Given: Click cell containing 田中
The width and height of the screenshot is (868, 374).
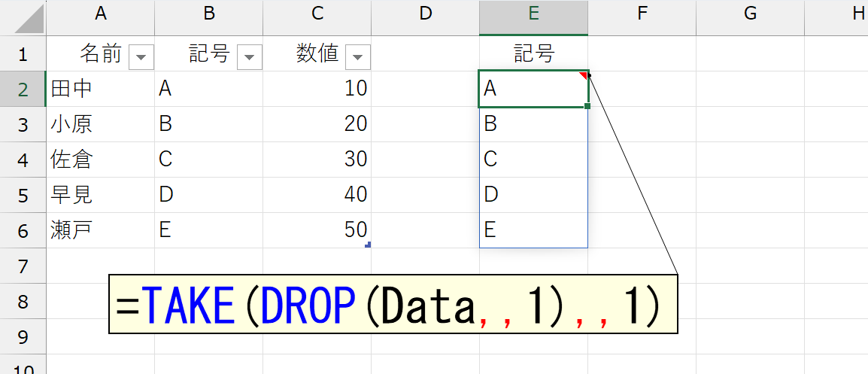Looking at the screenshot, I should click(x=100, y=90).
